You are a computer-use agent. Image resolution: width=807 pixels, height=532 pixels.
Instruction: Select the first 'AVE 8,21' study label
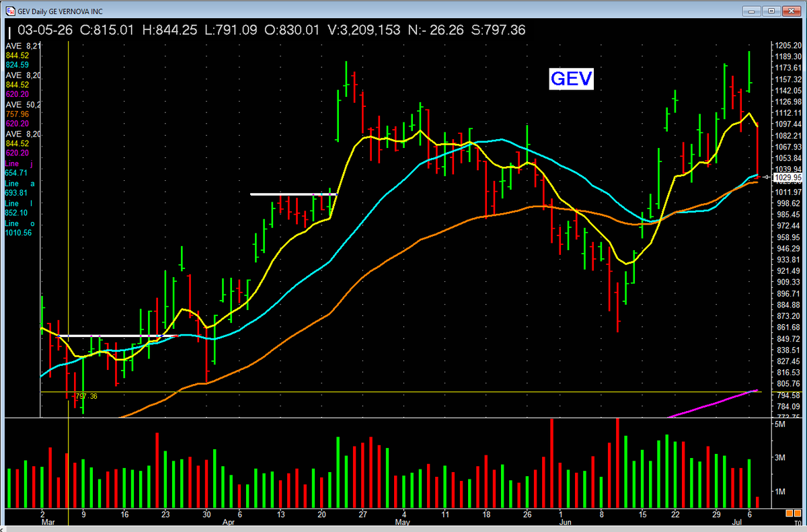click(x=23, y=45)
